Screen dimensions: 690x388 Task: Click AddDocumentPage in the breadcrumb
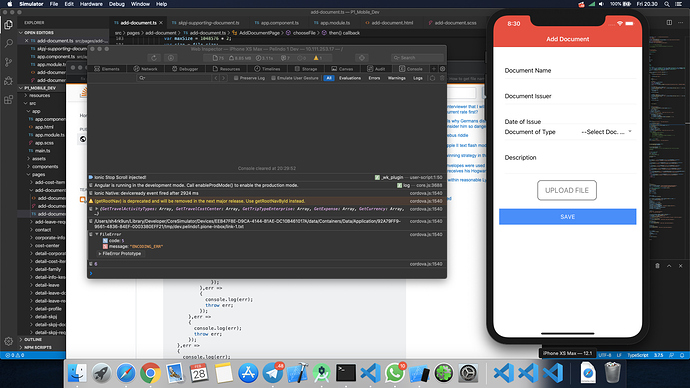point(259,33)
